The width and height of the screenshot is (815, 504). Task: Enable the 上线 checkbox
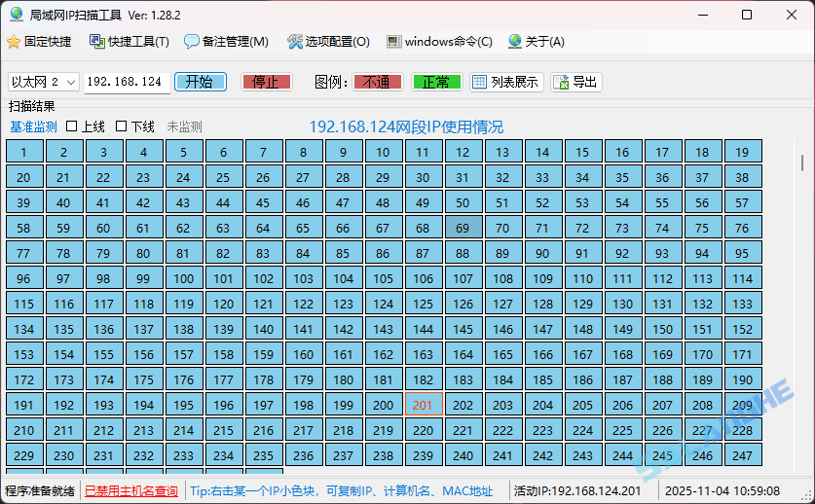(72, 126)
